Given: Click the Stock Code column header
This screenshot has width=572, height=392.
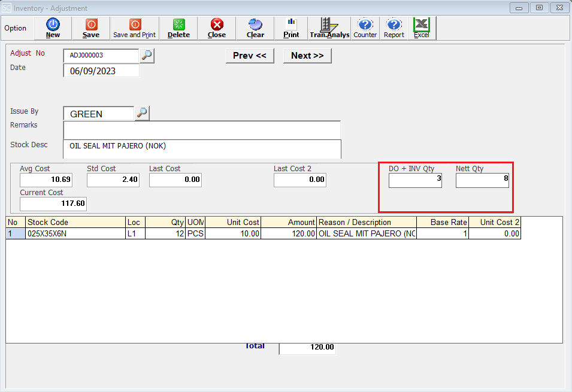Looking at the screenshot, I should coord(75,223).
